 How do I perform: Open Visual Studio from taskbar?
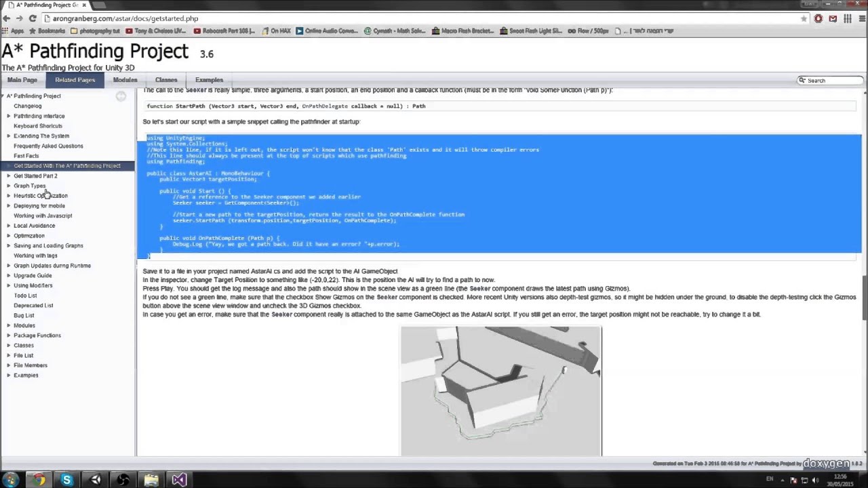(178, 480)
